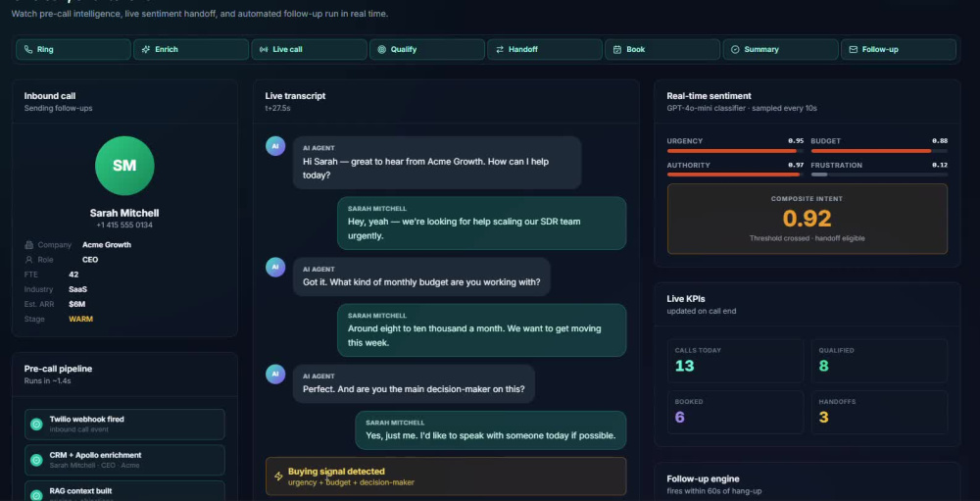Select the Summary step

pyautogui.click(x=781, y=49)
